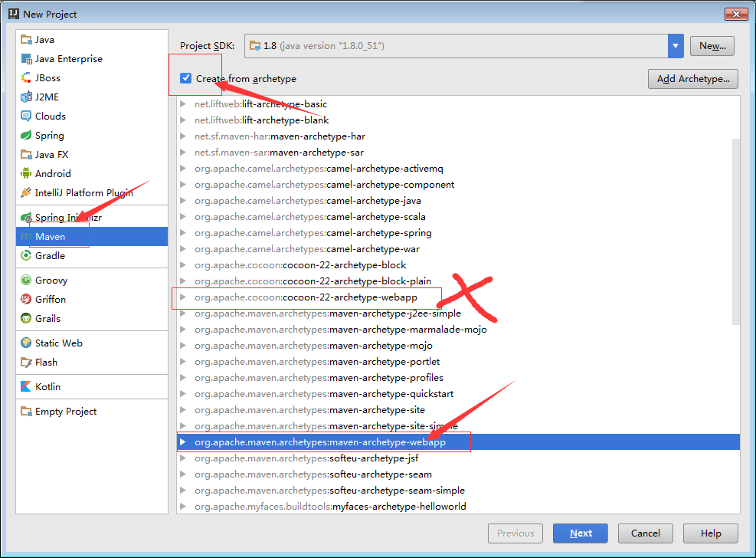Click the Static Web globe icon
The height and width of the screenshot is (558, 756).
click(26, 343)
